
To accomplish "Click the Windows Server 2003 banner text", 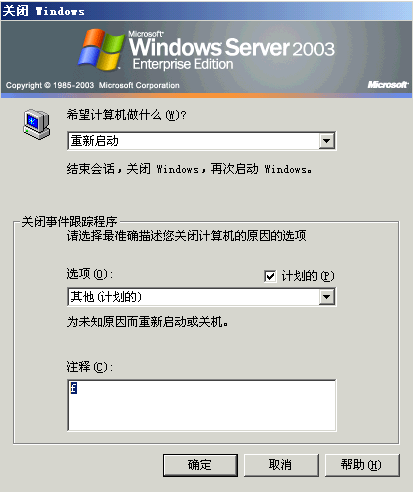I will [231, 47].
